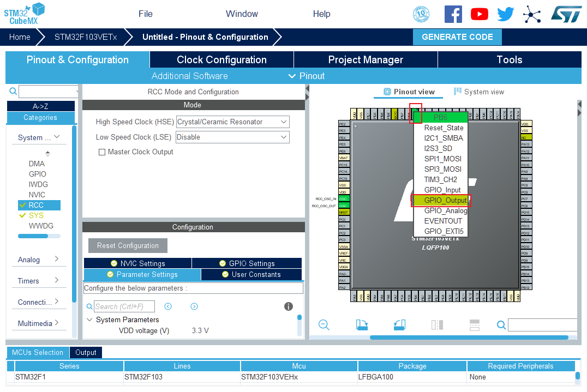Image resolution: width=587 pixels, height=392 pixels.
Task: Open the Twitter bird icon
Action: click(x=505, y=14)
